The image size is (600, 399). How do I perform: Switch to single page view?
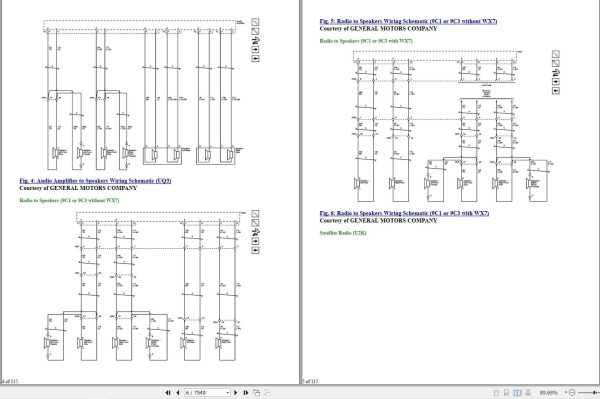tap(496, 393)
